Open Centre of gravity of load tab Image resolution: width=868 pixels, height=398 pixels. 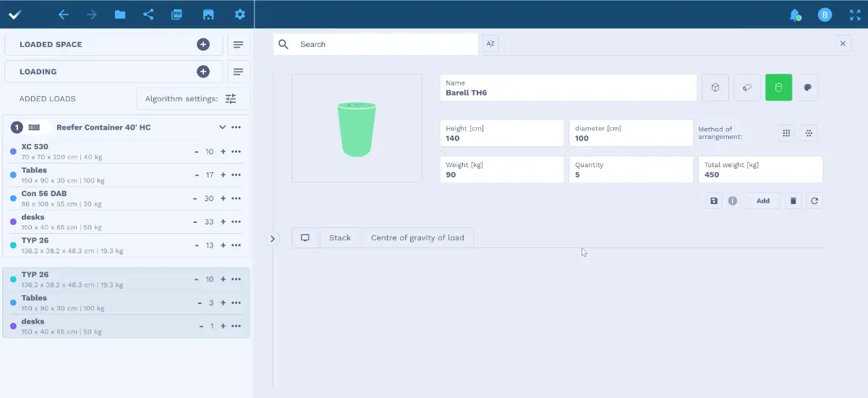(x=417, y=237)
